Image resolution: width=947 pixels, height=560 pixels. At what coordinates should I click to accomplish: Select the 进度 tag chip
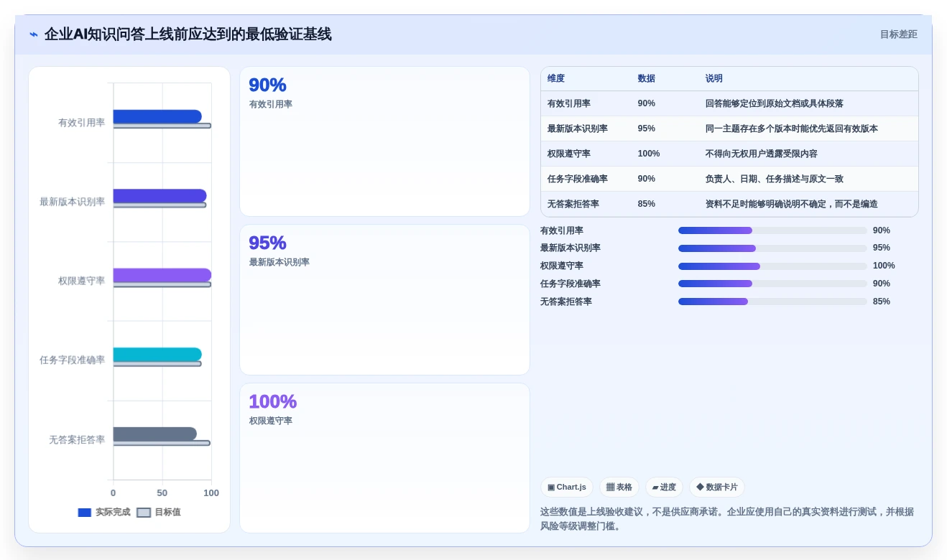pos(664,487)
